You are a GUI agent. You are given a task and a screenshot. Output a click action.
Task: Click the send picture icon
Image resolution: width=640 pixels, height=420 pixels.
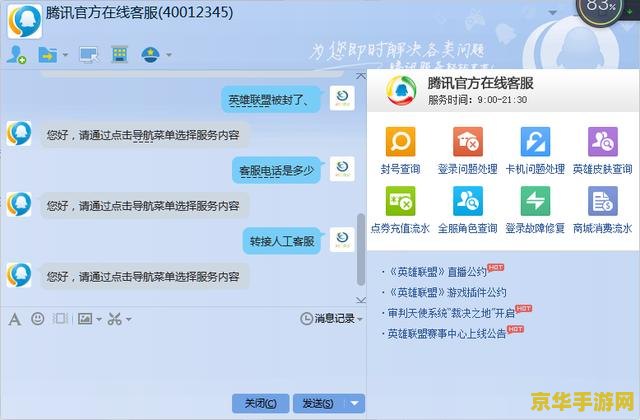coord(85,318)
